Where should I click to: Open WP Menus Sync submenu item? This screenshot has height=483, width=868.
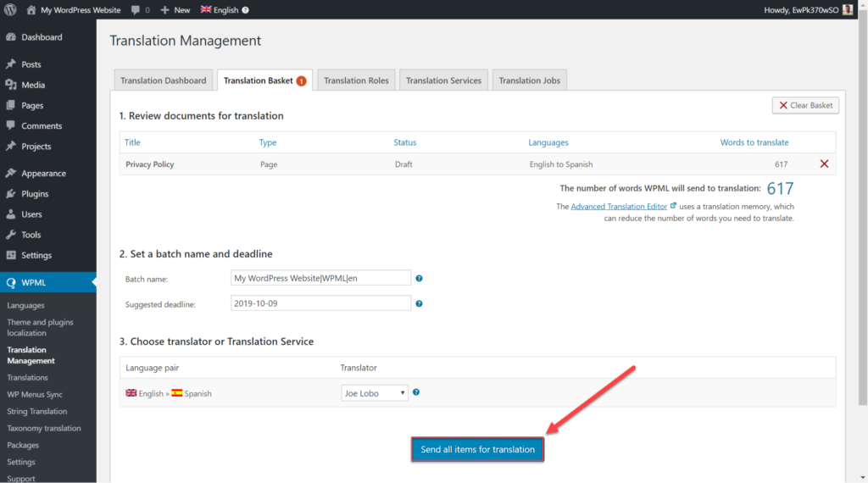pos(34,395)
